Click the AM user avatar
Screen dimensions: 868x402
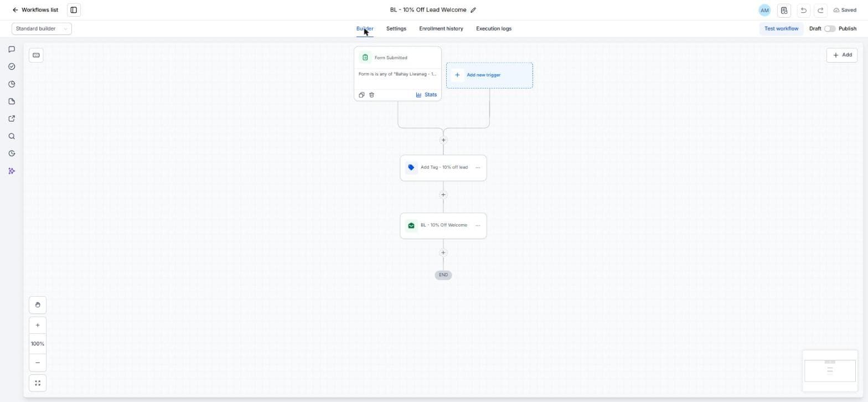click(764, 10)
